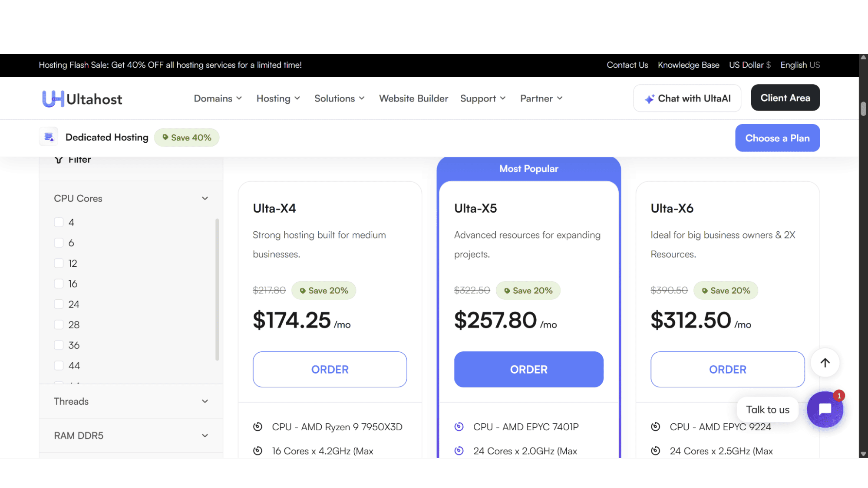Click the page vertical scrollbar thumb
Viewport: 868px width, 488px height.
coord(863,108)
